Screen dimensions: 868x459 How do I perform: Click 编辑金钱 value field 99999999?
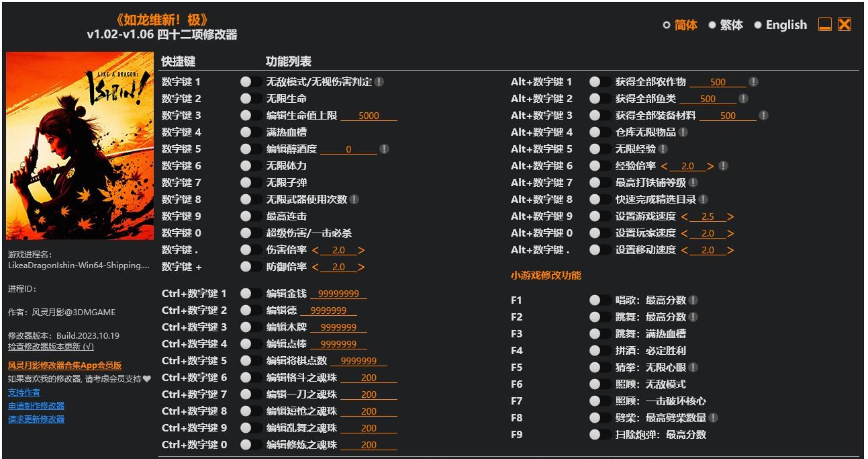[338, 294]
